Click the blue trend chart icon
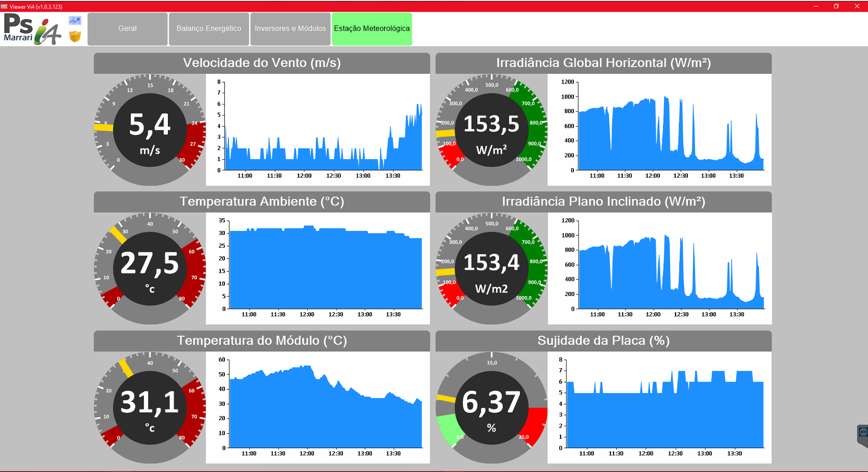Viewport: 868px width, 472px height. [x=75, y=21]
